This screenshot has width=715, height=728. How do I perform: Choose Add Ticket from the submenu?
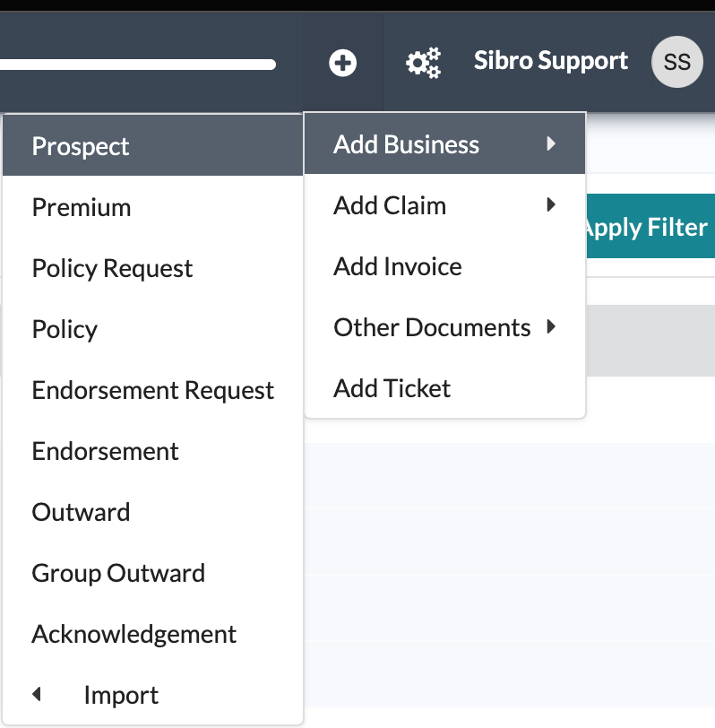point(391,387)
